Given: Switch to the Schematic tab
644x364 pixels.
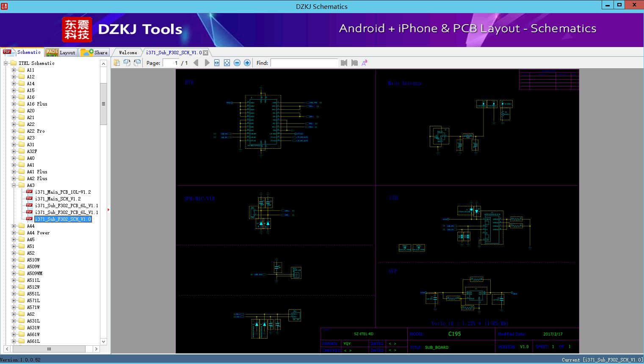Looking at the screenshot, I should 22,52.
